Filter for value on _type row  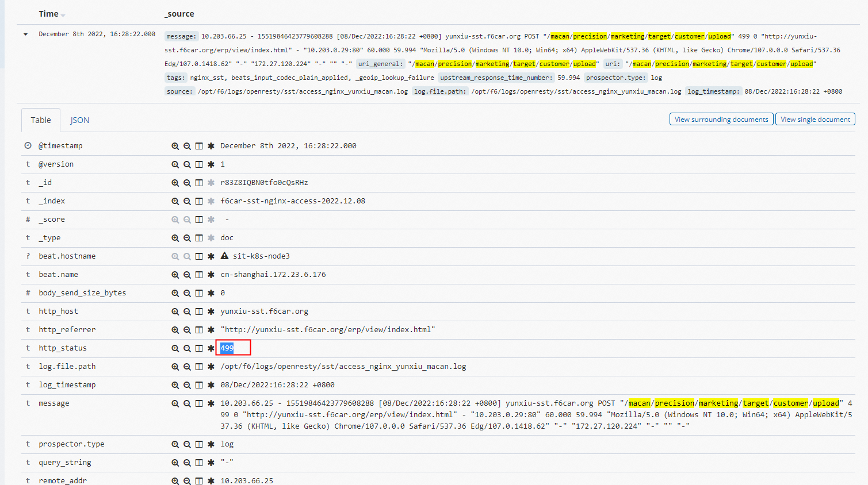tap(175, 238)
